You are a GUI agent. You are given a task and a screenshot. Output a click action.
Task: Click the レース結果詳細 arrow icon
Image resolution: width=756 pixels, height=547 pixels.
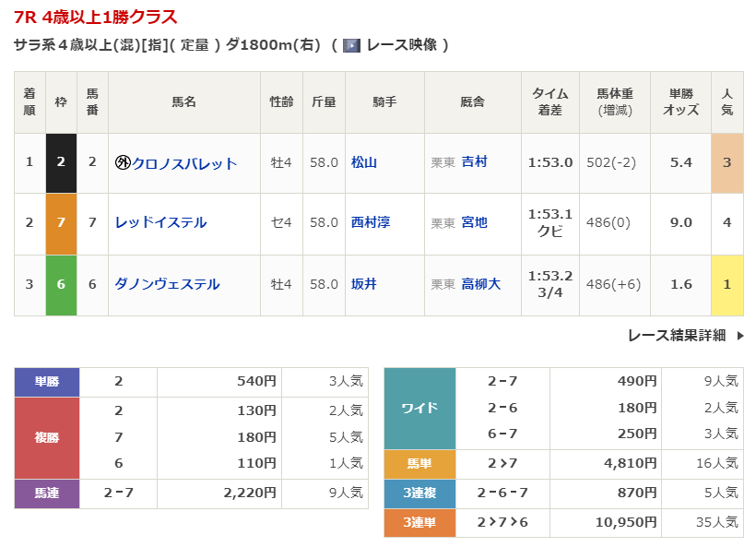click(739, 336)
